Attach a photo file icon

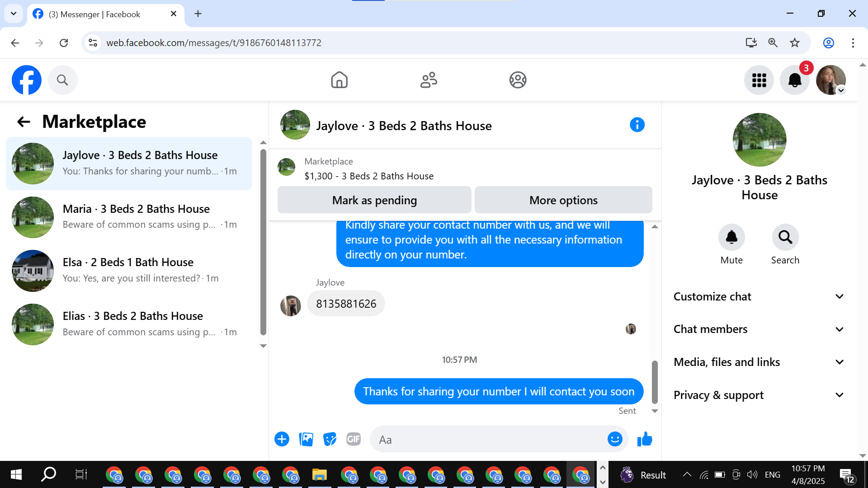pos(306,439)
